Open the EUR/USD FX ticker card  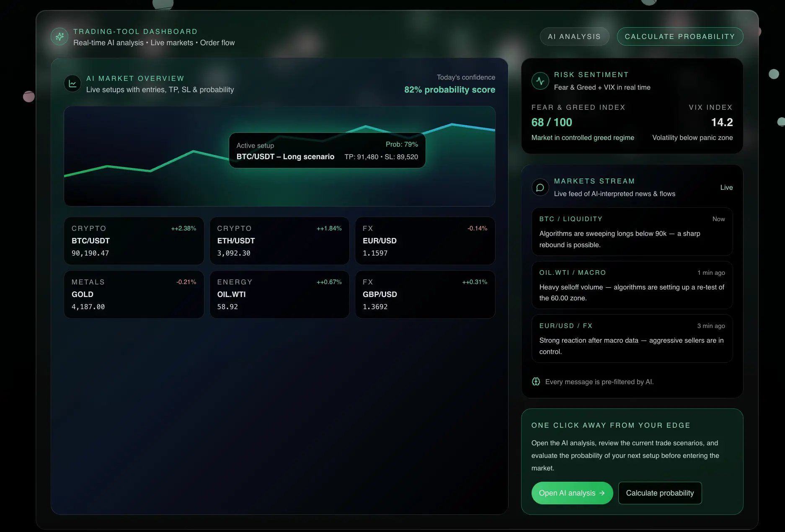(x=425, y=241)
